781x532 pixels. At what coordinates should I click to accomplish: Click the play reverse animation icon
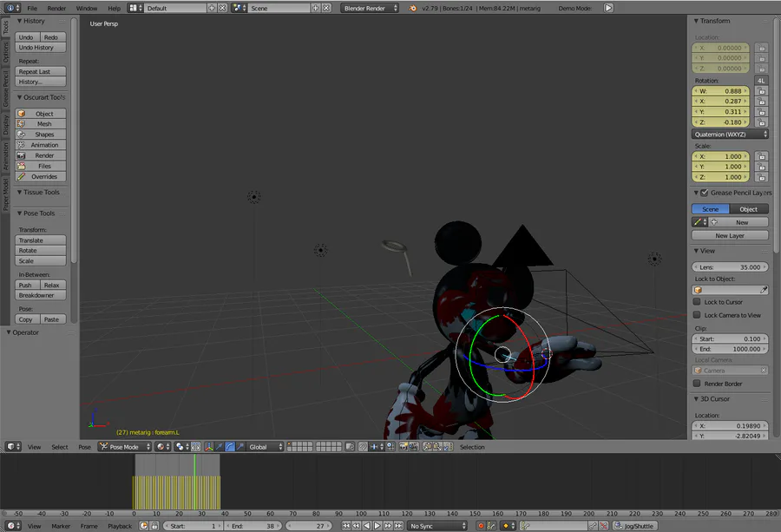tap(367, 526)
